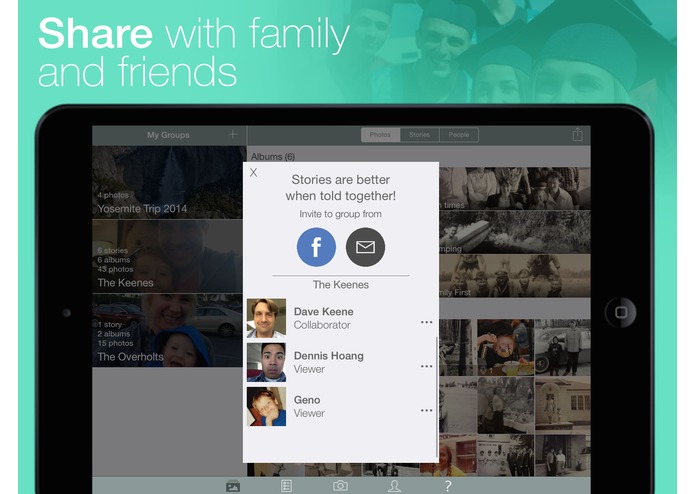The height and width of the screenshot is (494, 695).
Task: Click the Albums (6) heading
Action: point(273,156)
